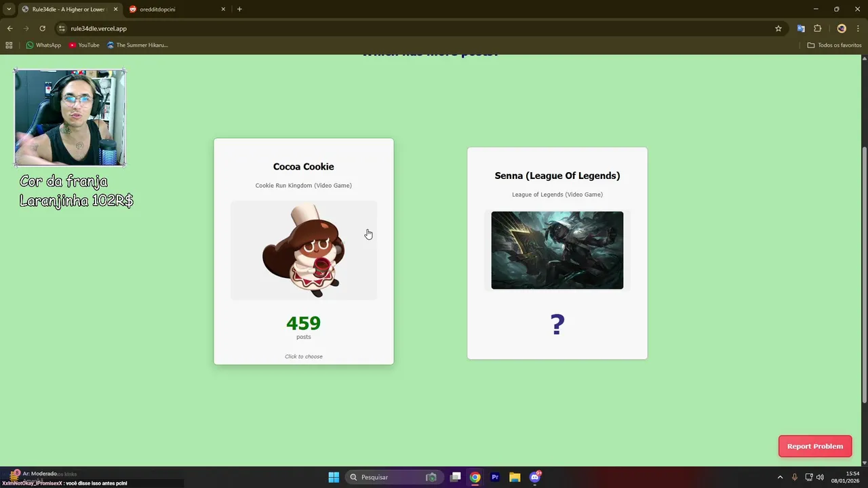
Task: Open Adobe Premiere Pro from the taskbar
Action: [x=495, y=477]
